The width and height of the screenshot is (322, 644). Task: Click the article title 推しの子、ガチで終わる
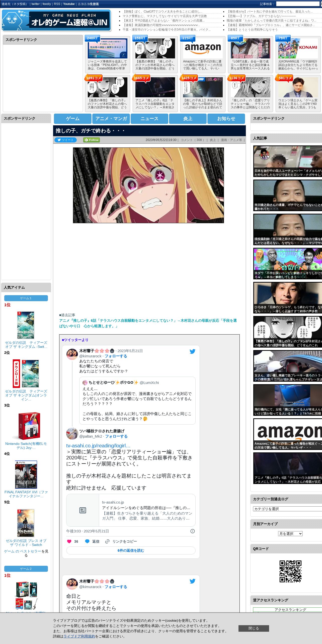click(x=90, y=131)
